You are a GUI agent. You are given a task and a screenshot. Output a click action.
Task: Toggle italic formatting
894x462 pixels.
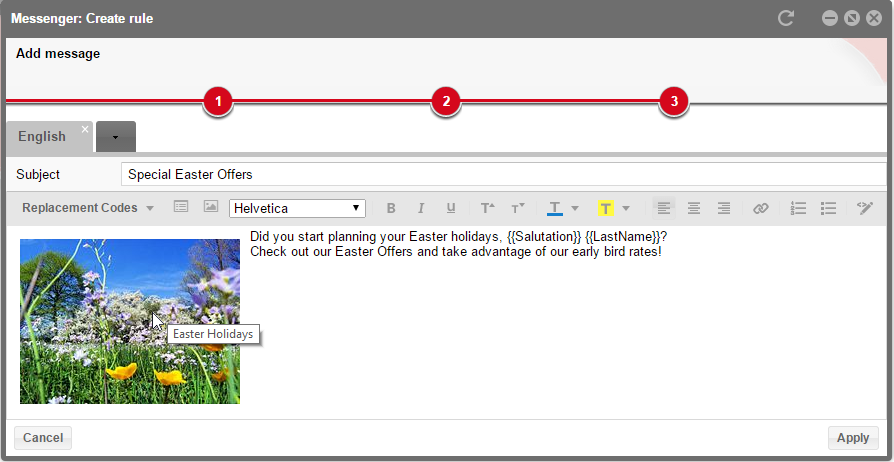421,208
